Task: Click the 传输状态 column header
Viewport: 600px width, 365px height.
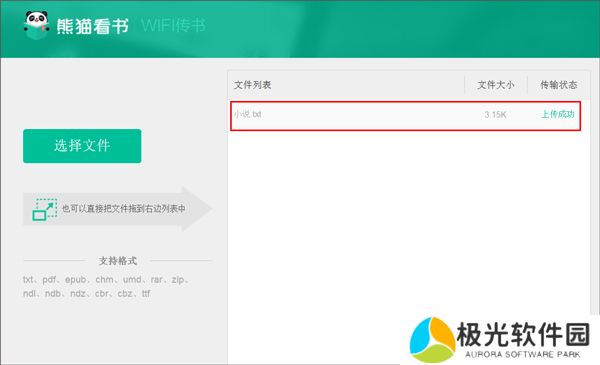Action: (x=558, y=85)
